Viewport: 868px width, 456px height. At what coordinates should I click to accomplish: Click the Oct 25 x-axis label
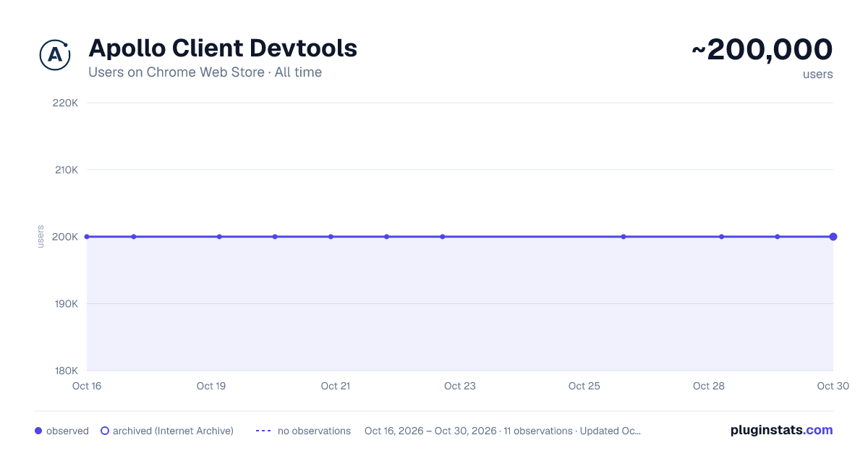(x=584, y=386)
